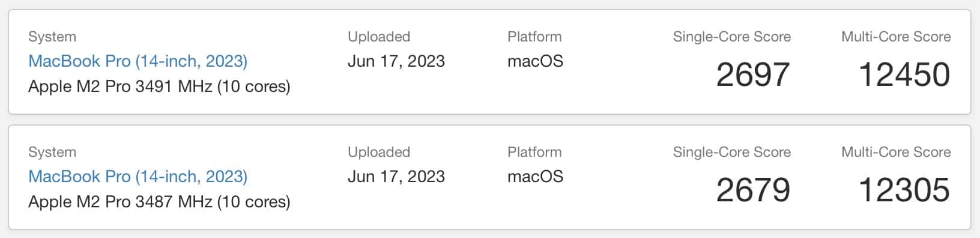The height and width of the screenshot is (238, 980).
Task: Open first MacBook Pro (14-inch, 2023) link
Action: tap(138, 61)
